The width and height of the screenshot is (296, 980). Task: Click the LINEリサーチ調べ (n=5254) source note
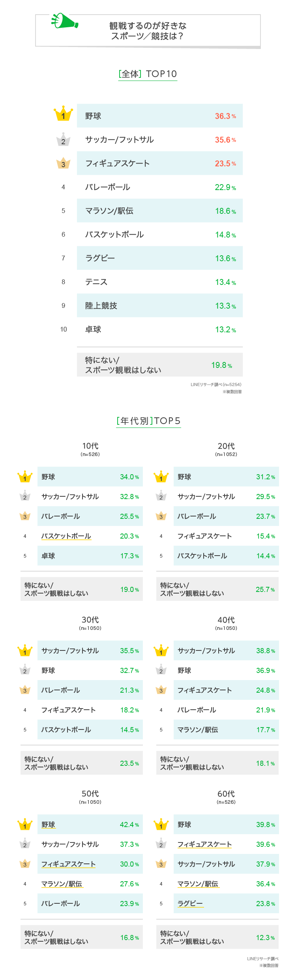[x=216, y=384]
